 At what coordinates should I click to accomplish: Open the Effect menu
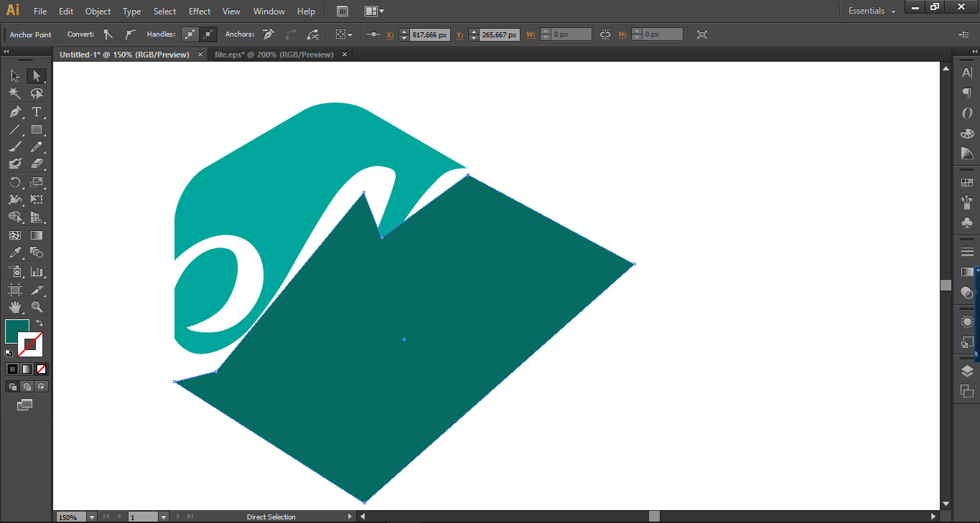click(x=200, y=11)
